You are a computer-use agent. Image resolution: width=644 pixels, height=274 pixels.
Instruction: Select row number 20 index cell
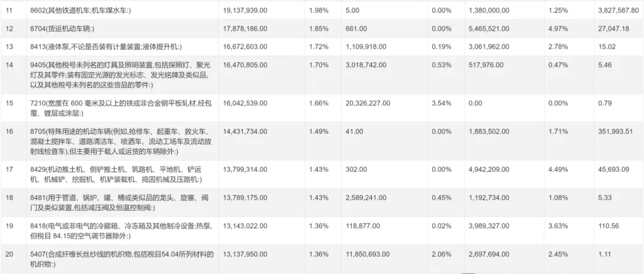(x=9, y=254)
